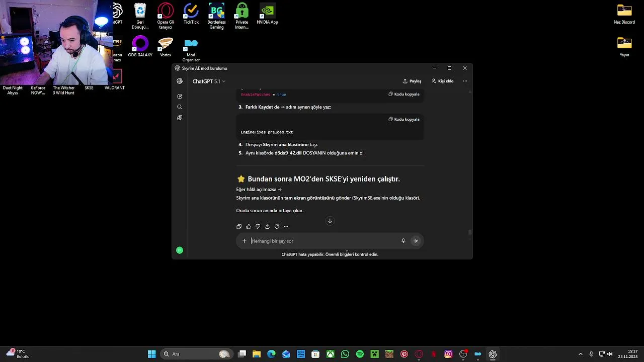Screen dimensions: 644x362
Task: Add attachment with plus icon
Action: coord(245,241)
